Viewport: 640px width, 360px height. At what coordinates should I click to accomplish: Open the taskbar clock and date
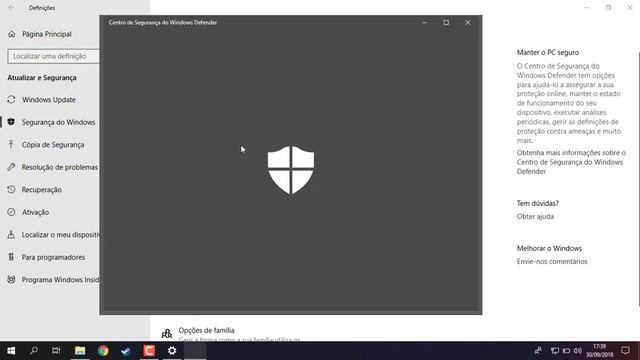click(600, 351)
